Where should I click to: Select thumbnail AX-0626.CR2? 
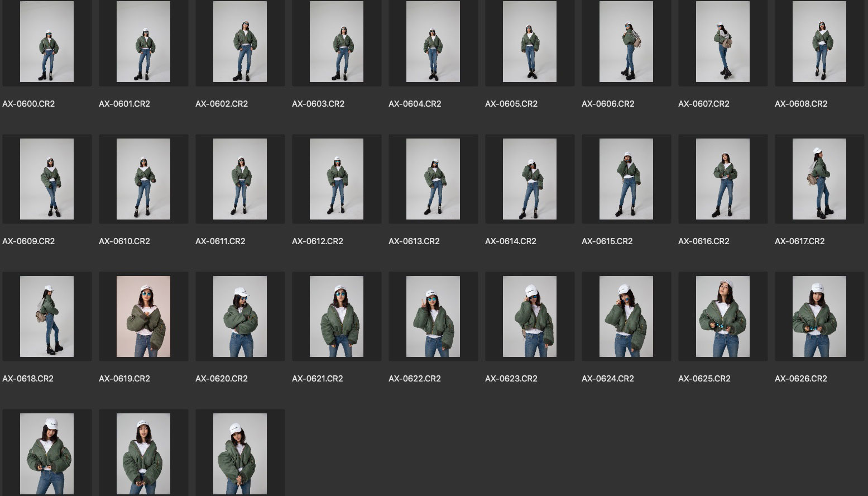(x=819, y=317)
